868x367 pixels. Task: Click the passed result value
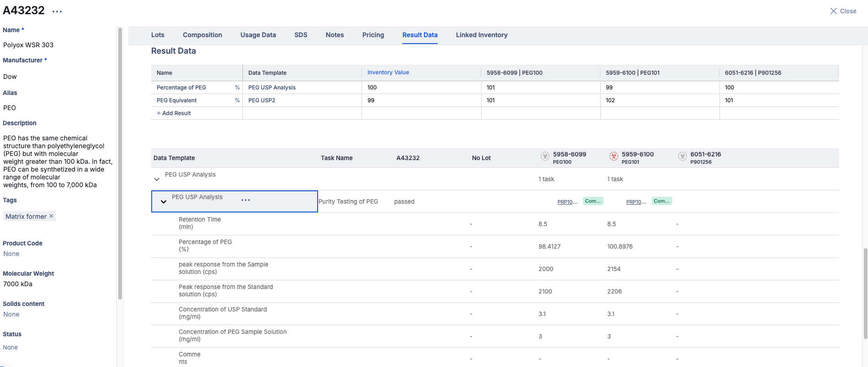pyautogui.click(x=404, y=201)
